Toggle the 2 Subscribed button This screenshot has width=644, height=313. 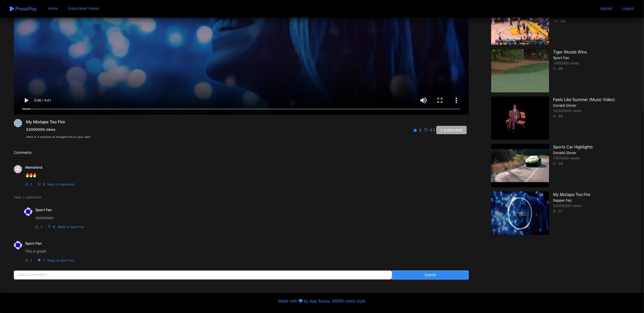click(x=451, y=130)
